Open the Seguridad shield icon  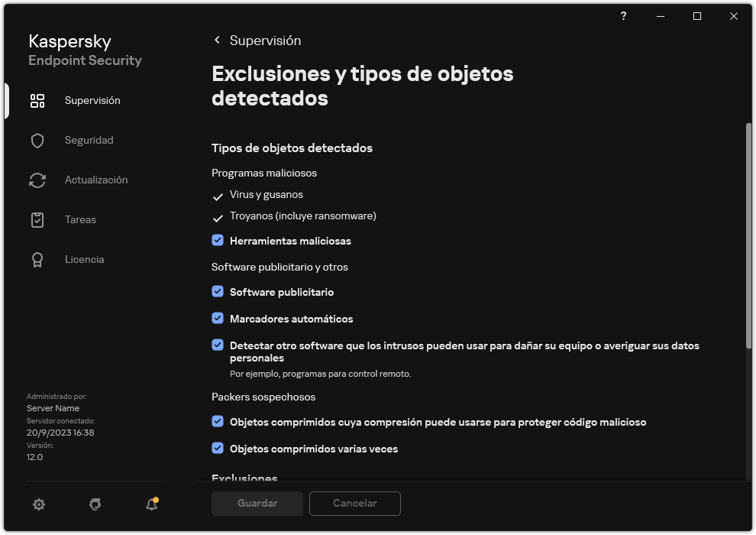point(37,140)
